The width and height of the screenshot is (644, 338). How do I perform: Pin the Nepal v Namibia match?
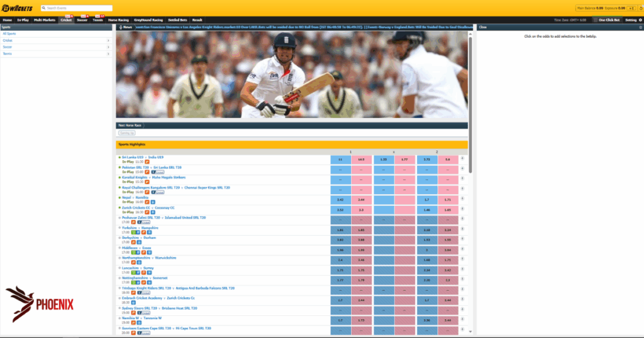tap(462, 199)
